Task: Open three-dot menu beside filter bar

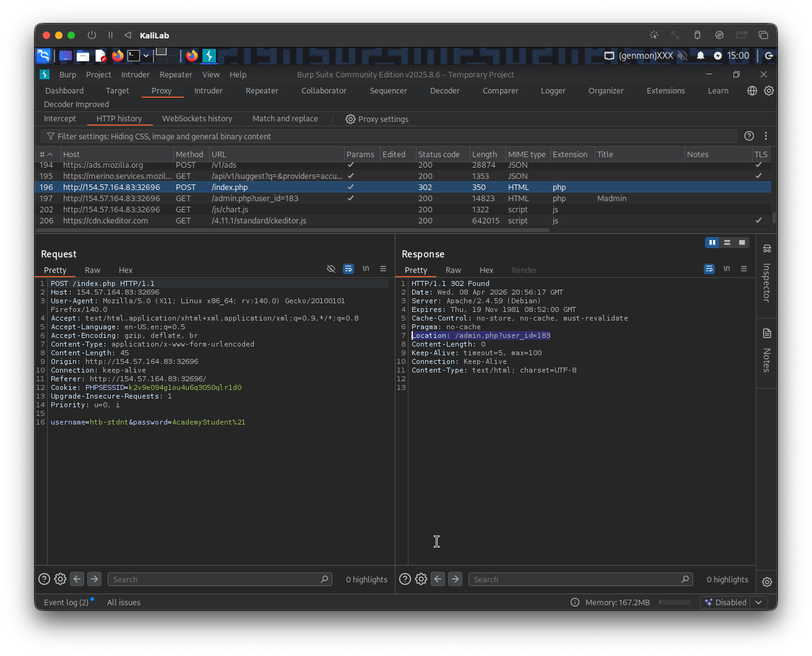Action: pos(766,136)
